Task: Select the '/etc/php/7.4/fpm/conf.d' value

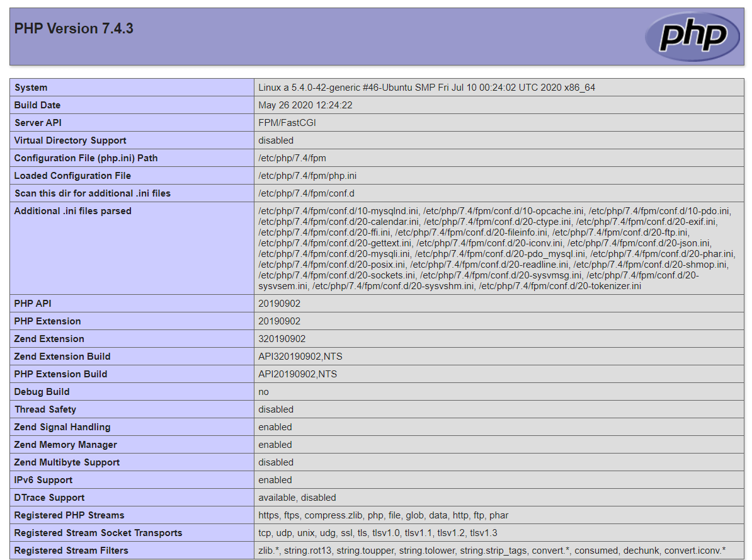Action: (x=307, y=193)
